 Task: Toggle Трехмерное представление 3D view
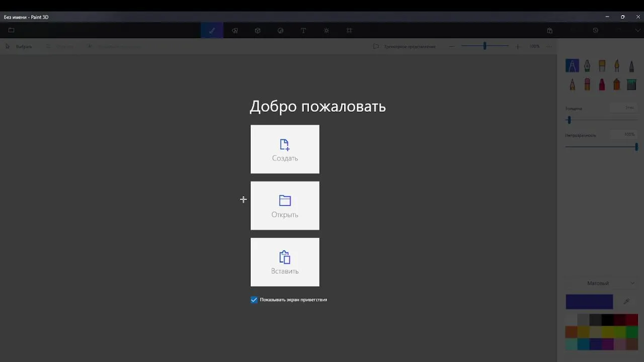[404, 46]
